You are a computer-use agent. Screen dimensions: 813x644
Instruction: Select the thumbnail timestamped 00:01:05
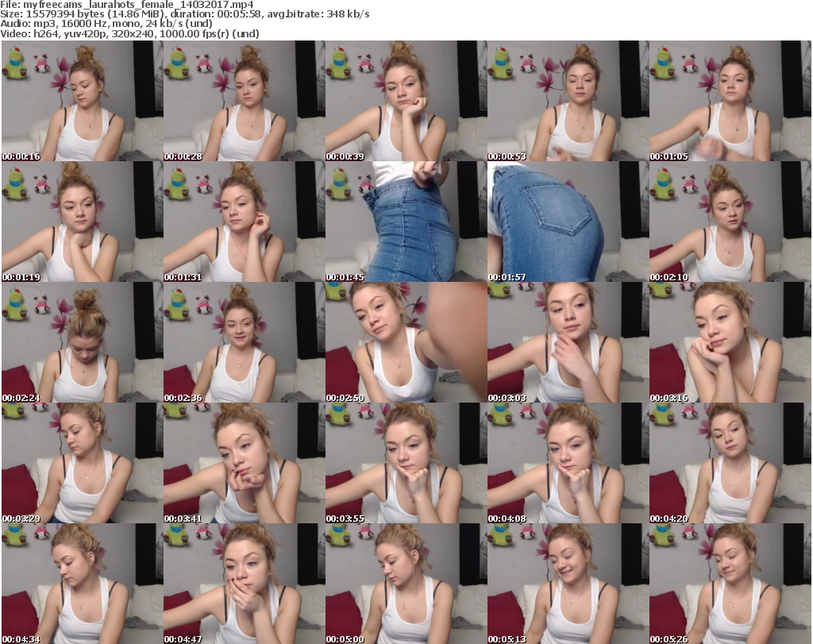point(730,101)
